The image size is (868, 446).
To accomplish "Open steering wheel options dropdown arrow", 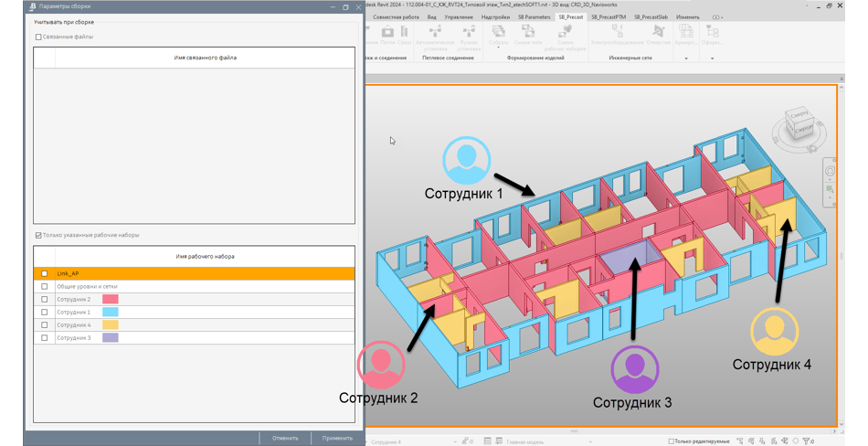I will click(830, 179).
